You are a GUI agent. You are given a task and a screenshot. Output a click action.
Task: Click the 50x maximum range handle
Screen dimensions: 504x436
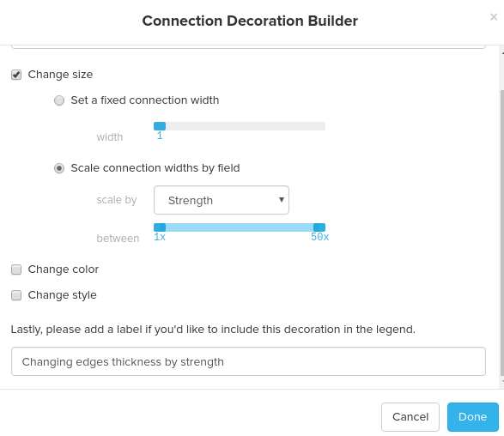pyautogui.click(x=319, y=227)
